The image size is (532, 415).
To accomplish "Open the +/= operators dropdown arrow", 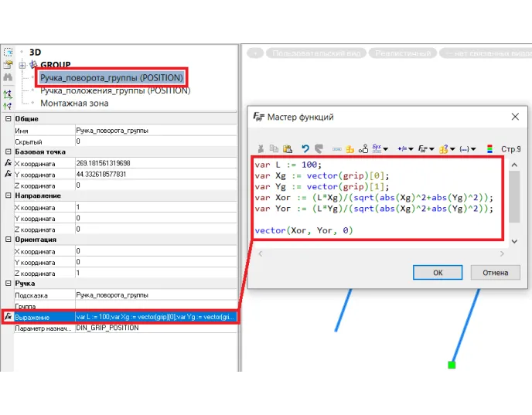I will click(411, 149).
